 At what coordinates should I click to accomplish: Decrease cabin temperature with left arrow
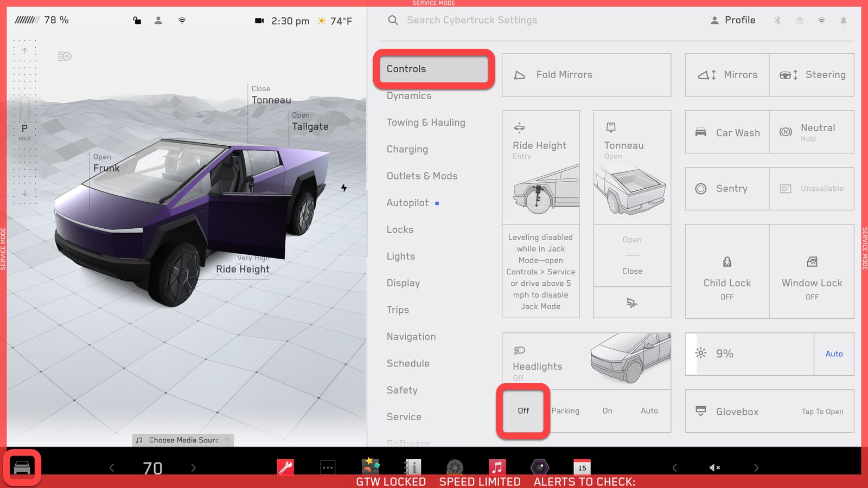tap(112, 467)
